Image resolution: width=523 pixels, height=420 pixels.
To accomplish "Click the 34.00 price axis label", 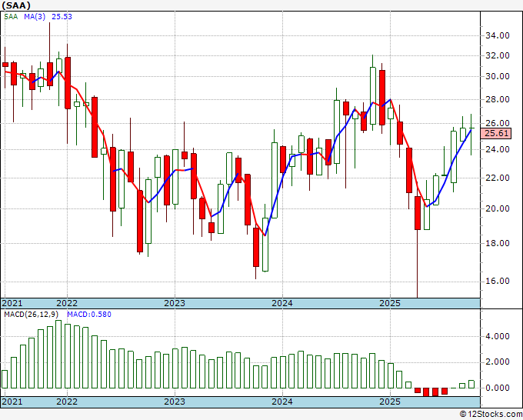I will pos(498,35).
